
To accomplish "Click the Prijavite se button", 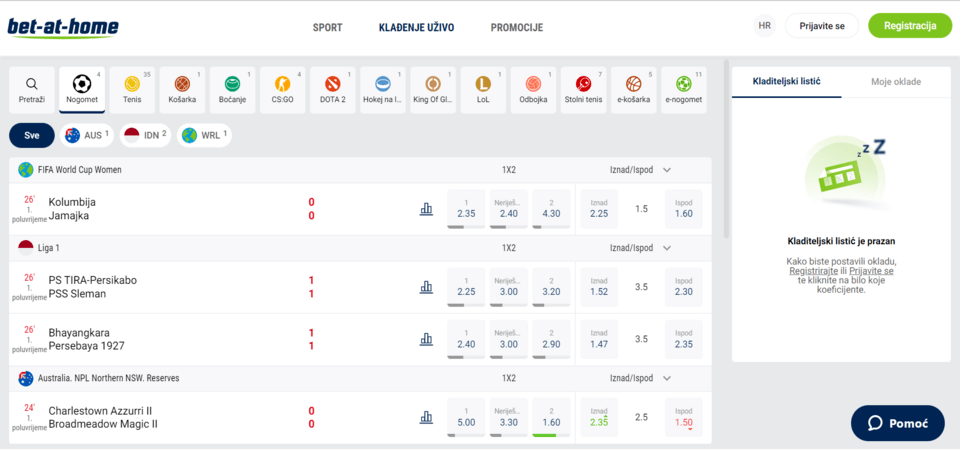I will pyautogui.click(x=823, y=26).
